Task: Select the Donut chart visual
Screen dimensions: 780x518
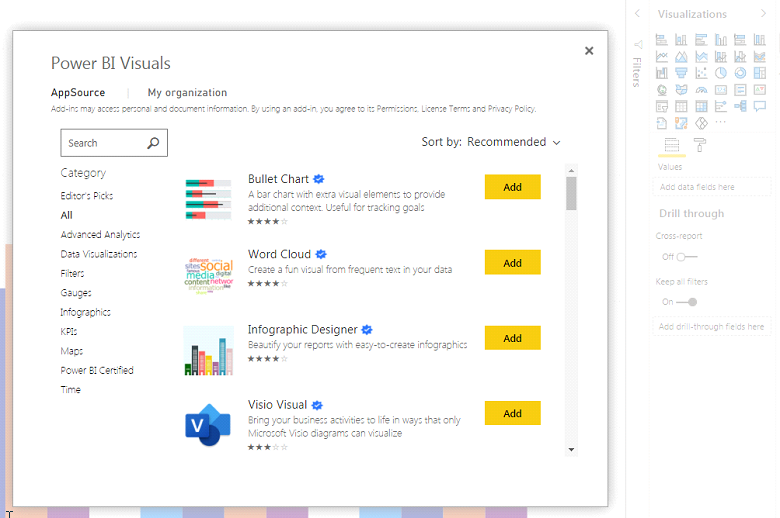Action: pyautogui.click(x=741, y=73)
